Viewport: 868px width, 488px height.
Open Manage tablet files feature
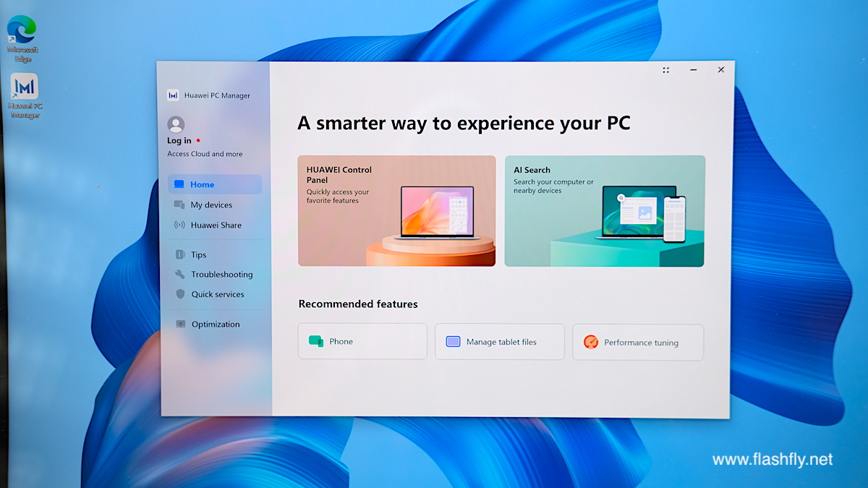point(499,342)
